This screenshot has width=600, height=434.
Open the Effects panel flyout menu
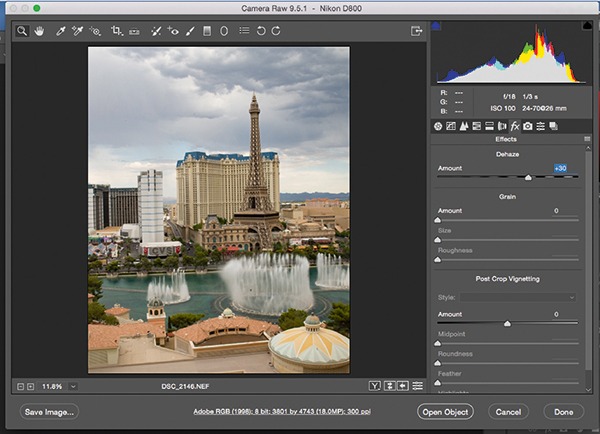(x=587, y=139)
